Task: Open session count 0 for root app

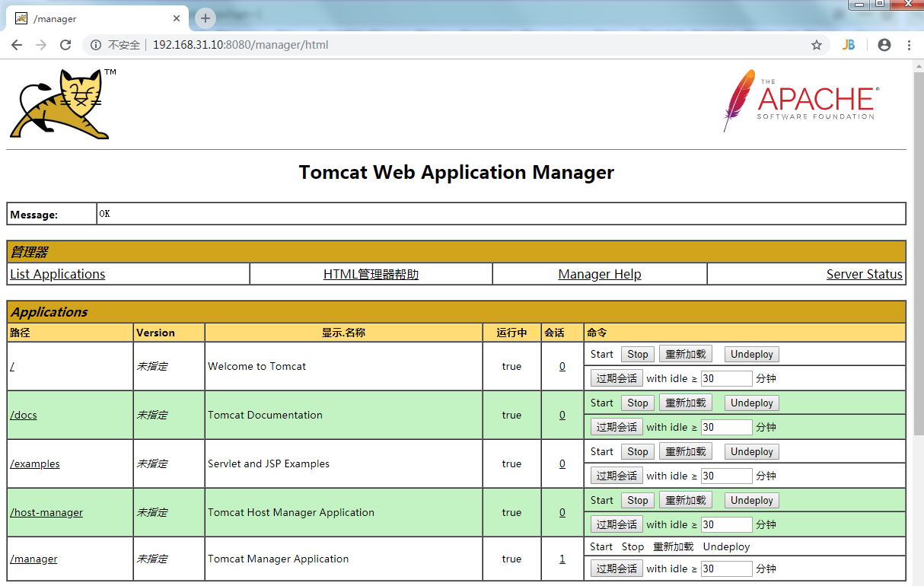Action: tap(562, 366)
